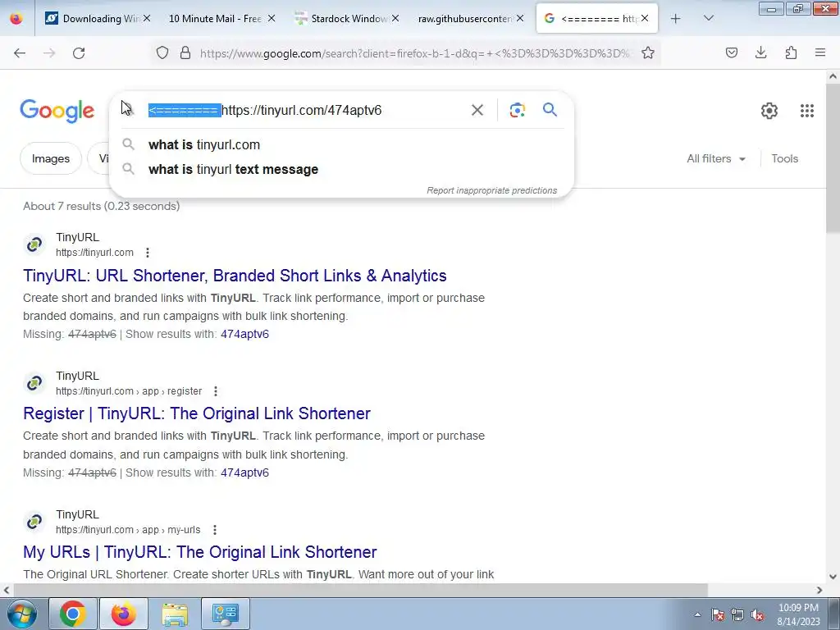
Task: Pick suggestion 'what is tinyurl.com'
Action: coord(341,144)
